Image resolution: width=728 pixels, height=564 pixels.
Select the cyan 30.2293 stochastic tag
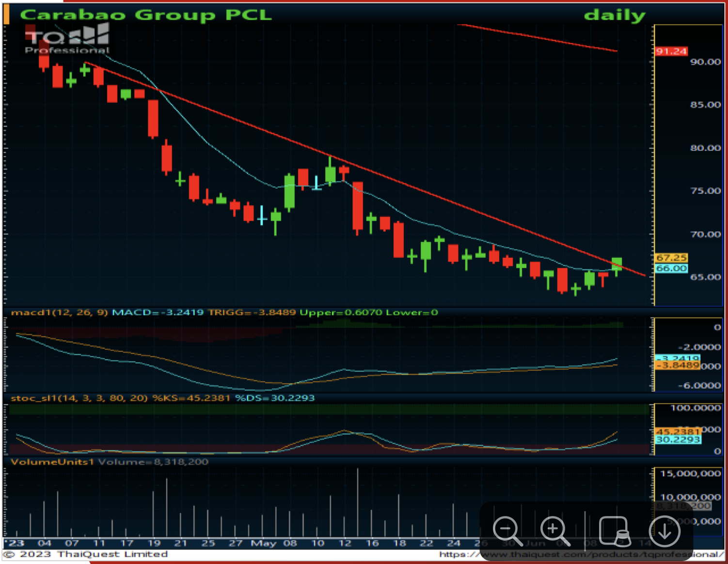coord(678,439)
